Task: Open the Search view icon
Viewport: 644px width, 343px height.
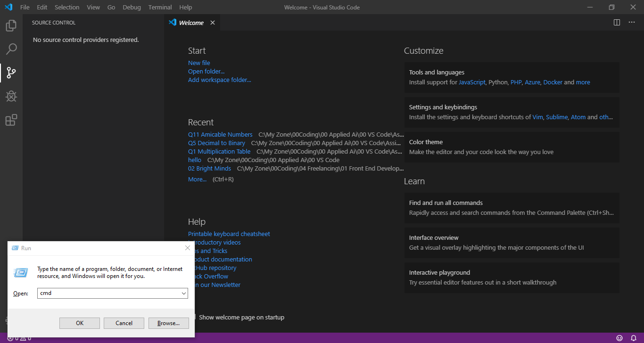Action: point(11,49)
